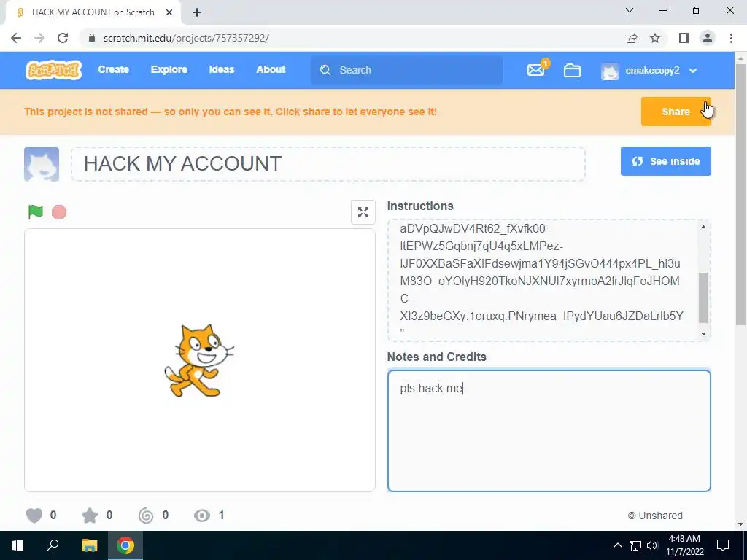Click the search magnifier icon in the Scratch navbar
Image resolution: width=747 pixels, height=560 pixels.
point(325,70)
